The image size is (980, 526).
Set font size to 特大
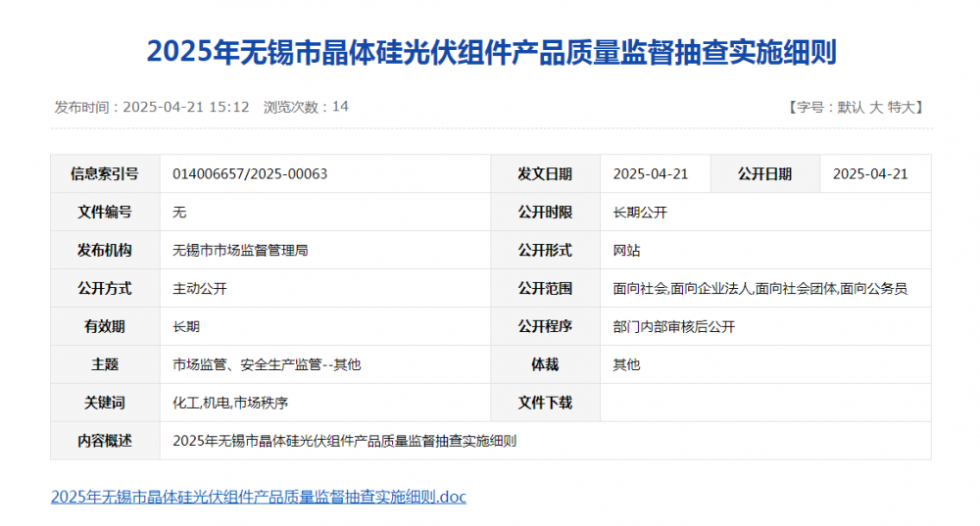coord(901,108)
